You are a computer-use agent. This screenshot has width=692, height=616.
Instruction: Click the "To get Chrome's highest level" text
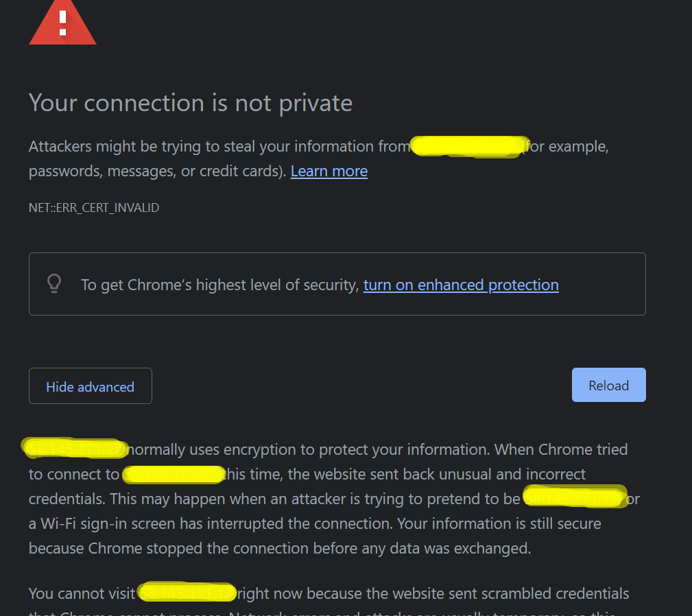[219, 285]
